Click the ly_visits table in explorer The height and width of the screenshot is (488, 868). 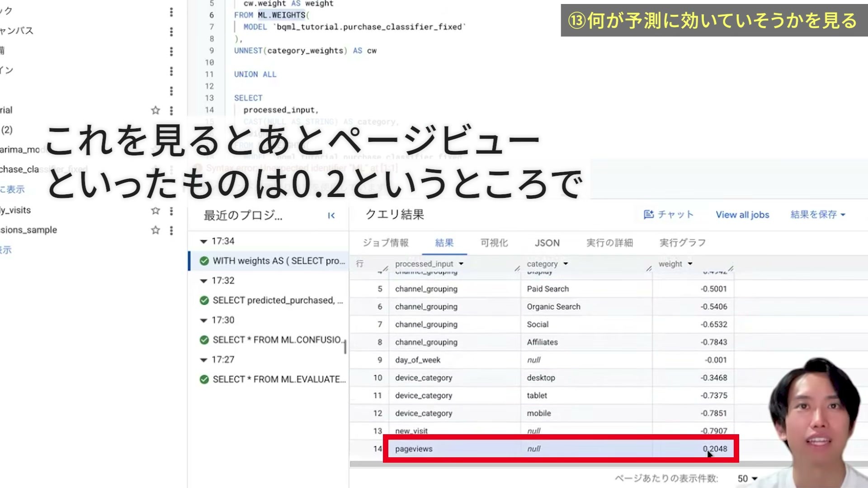tap(16, 211)
